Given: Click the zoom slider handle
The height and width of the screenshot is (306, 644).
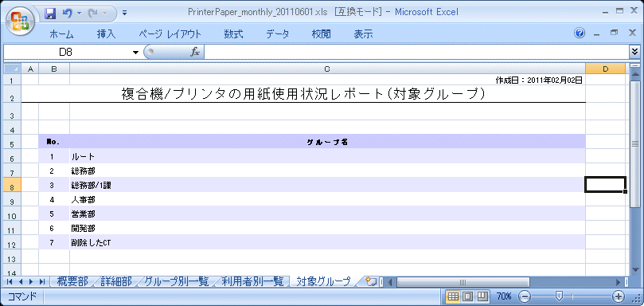Looking at the screenshot, I should tap(559, 296).
